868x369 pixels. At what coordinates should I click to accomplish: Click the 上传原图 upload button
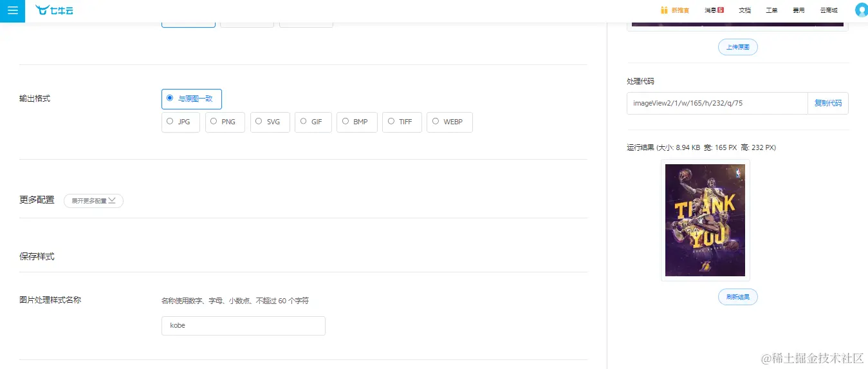tap(737, 47)
